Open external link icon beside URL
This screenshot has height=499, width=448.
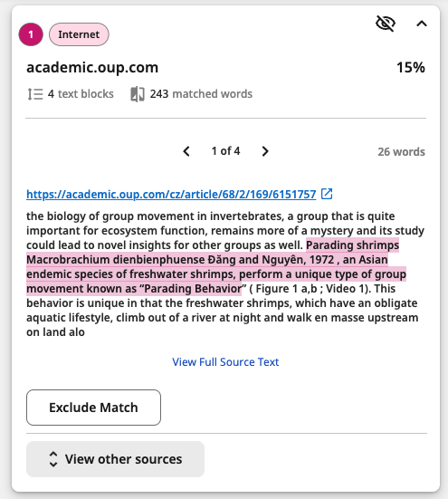coord(327,194)
